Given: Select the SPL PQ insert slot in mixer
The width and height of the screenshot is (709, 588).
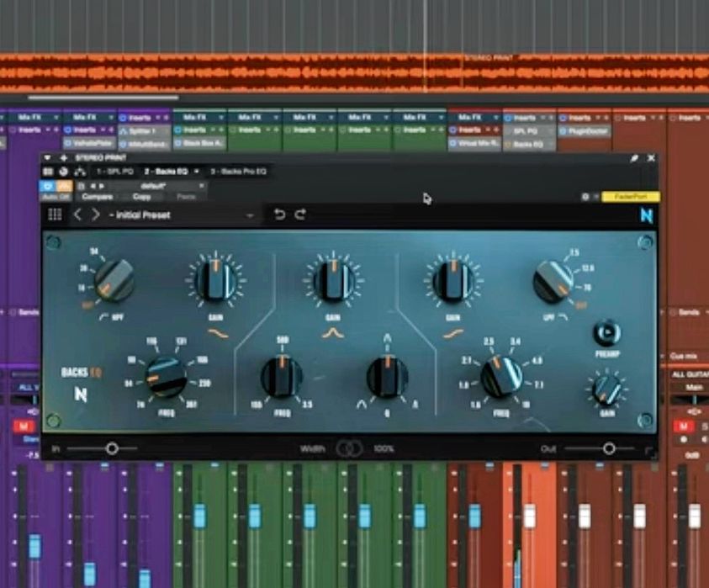Looking at the screenshot, I should [x=529, y=131].
